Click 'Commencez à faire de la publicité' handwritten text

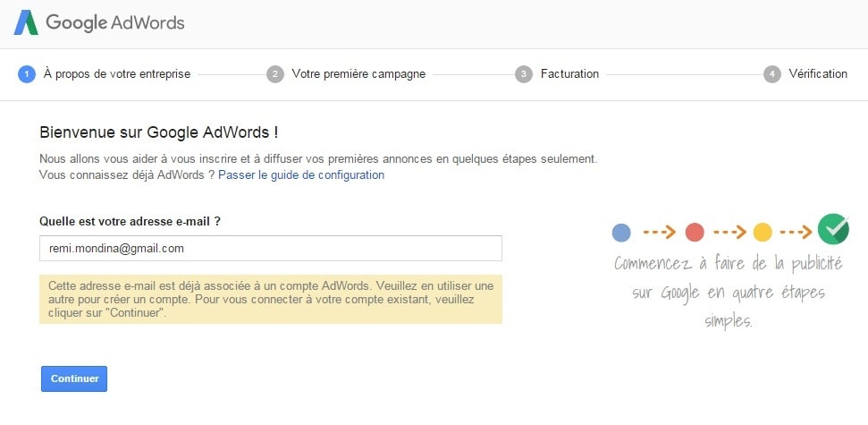click(729, 264)
